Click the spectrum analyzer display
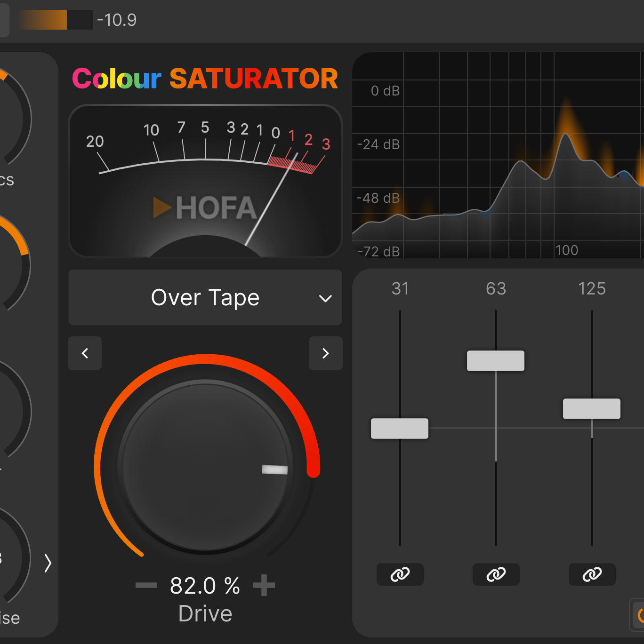This screenshot has height=644, width=644. [x=498, y=155]
